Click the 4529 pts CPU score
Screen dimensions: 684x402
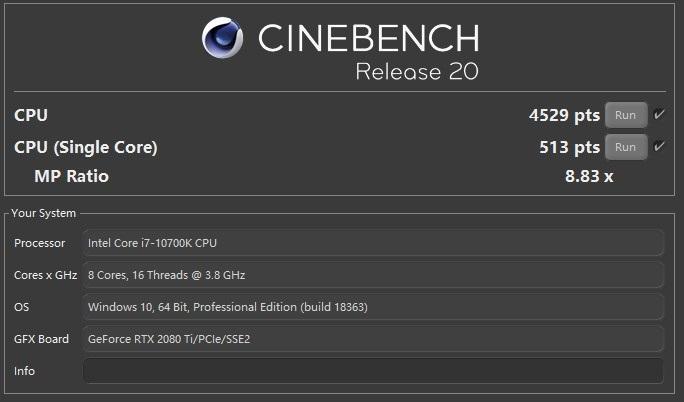(564, 116)
